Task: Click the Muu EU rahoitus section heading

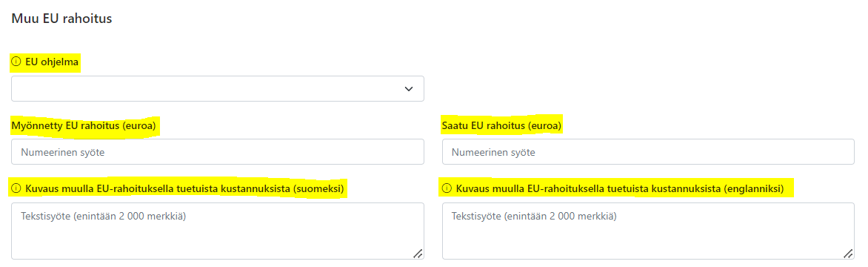Action: [x=61, y=19]
